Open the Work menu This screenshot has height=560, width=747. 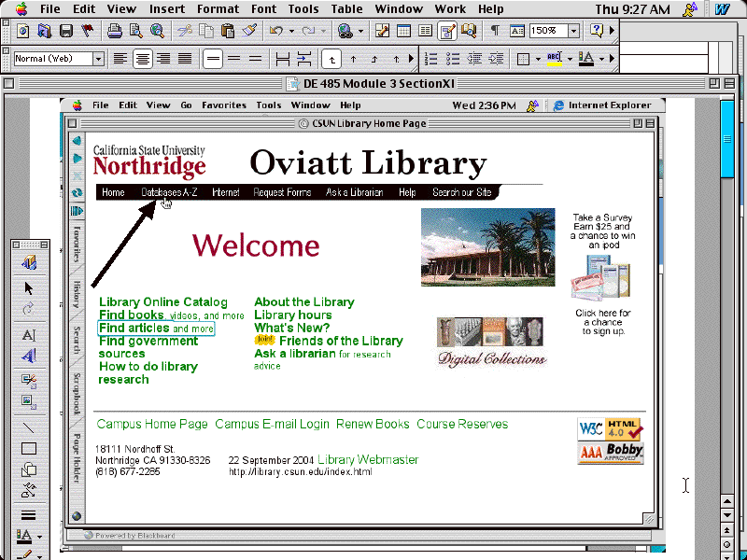coord(450,9)
